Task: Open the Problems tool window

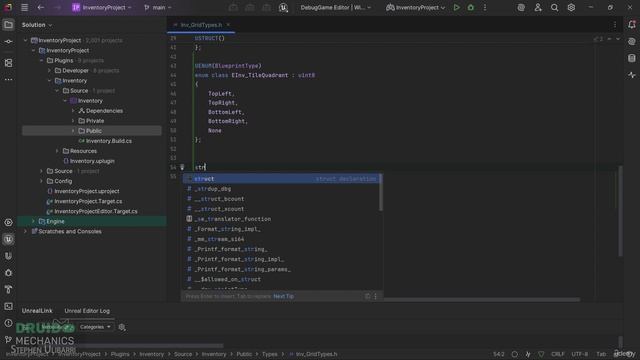Action: coord(8,323)
